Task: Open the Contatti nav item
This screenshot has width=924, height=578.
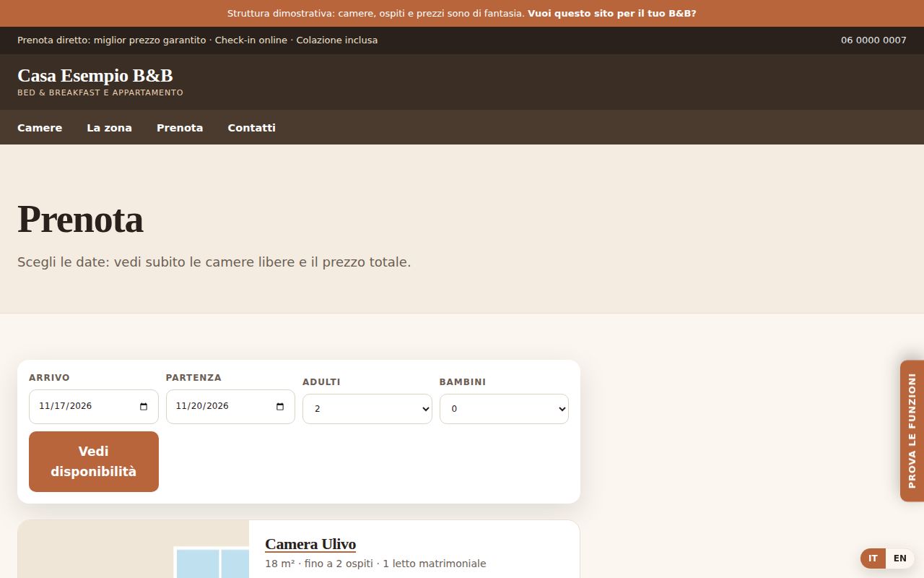Action: tap(251, 128)
